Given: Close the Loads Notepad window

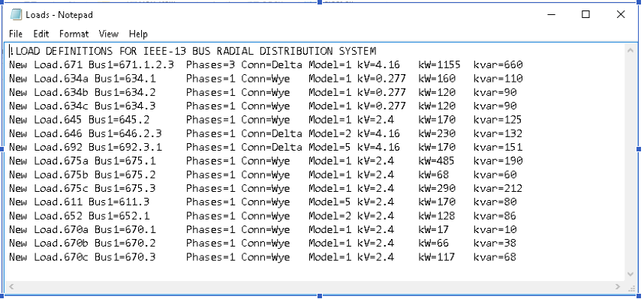Looking at the screenshot, I should [621, 14].
